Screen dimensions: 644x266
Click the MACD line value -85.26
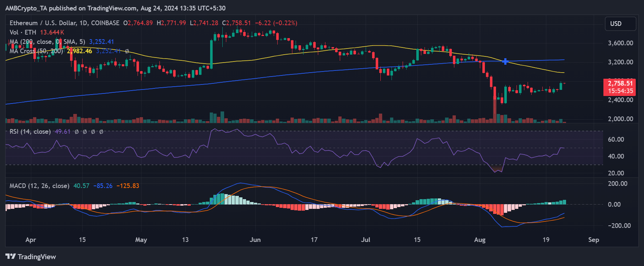coord(103,186)
